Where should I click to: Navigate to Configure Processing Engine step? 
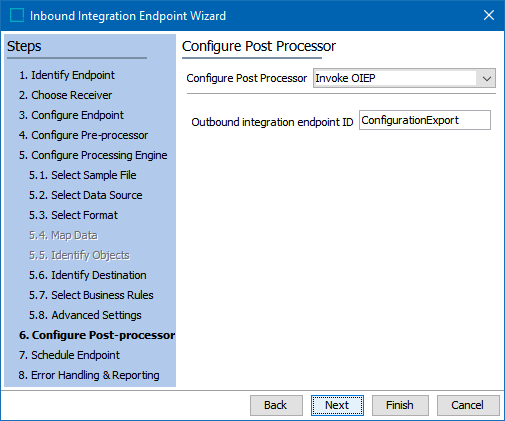pyautogui.click(x=93, y=155)
